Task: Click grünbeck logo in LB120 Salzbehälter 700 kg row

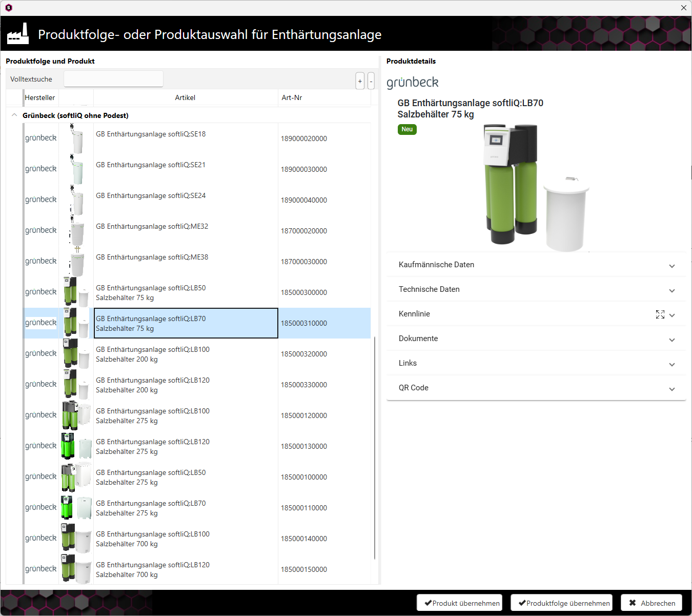Action: point(41,569)
